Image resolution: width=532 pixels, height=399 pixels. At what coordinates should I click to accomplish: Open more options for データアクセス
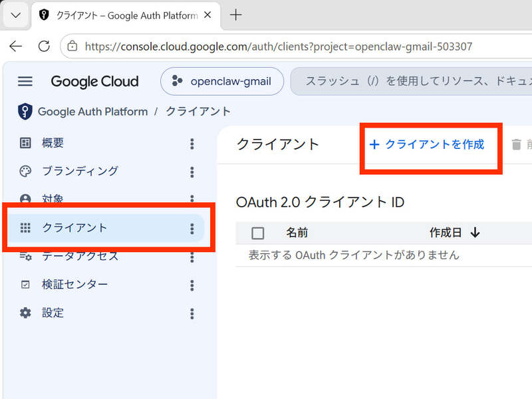coord(192,257)
